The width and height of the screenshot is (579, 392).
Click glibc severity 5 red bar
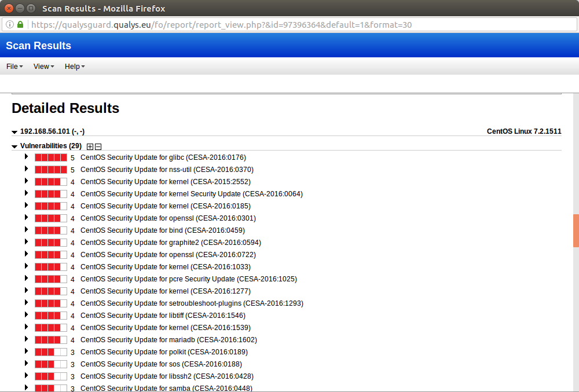coord(51,157)
